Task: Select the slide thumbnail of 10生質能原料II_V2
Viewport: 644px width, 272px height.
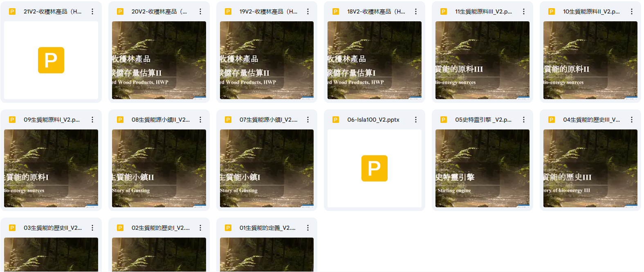Action: click(590, 60)
